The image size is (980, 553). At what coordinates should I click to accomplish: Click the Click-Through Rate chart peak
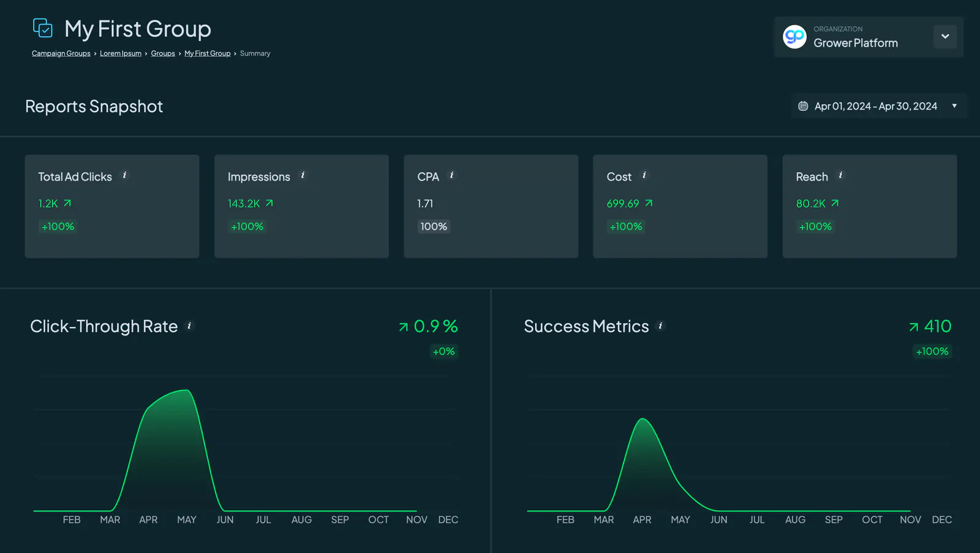187,390
